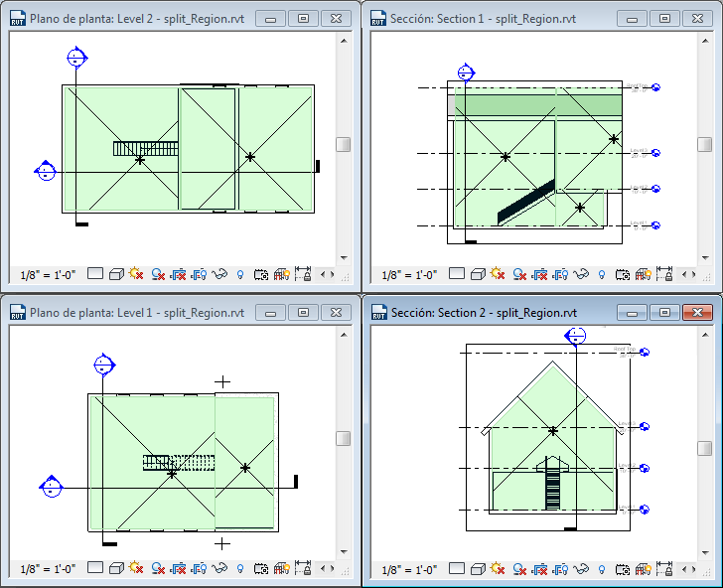Open Visual Style cube in Section 2 view
Screen dimensions: 723x588
pos(478,569)
